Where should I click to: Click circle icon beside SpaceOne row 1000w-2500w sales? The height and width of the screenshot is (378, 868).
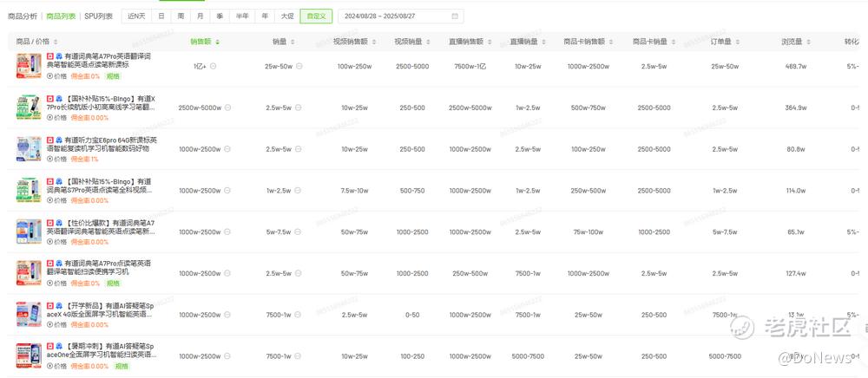tap(227, 356)
